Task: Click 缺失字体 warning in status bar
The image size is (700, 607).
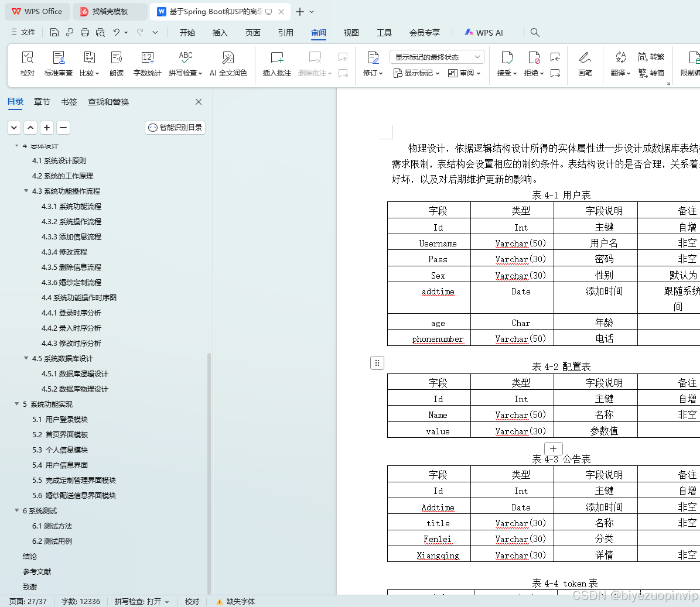Action: point(235,601)
